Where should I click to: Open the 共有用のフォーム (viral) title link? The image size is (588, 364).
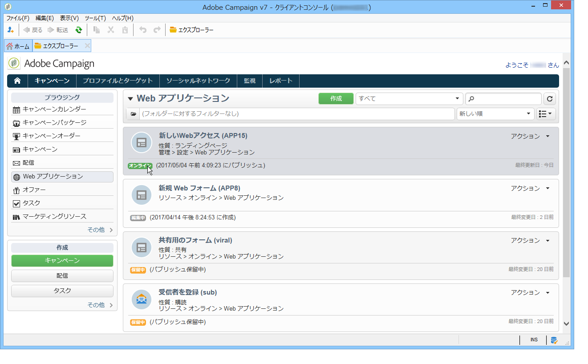tap(195, 240)
